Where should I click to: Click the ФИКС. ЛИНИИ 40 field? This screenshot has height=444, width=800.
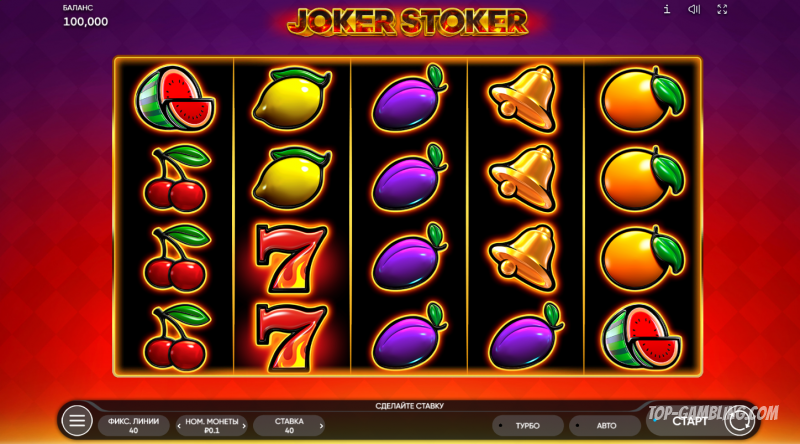133,426
